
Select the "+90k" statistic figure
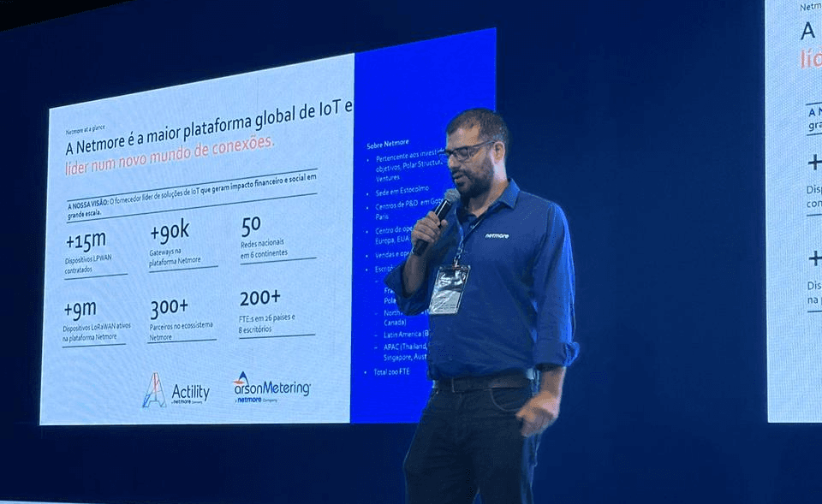click(170, 231)
